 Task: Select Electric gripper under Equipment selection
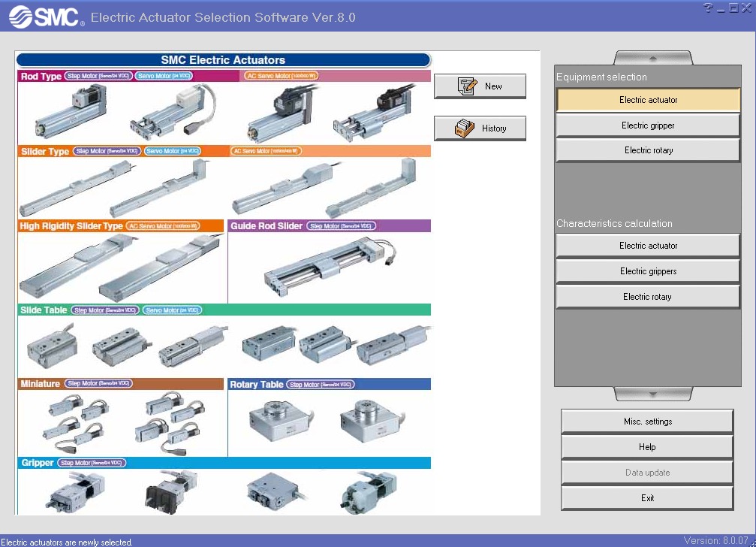point(648,125)
